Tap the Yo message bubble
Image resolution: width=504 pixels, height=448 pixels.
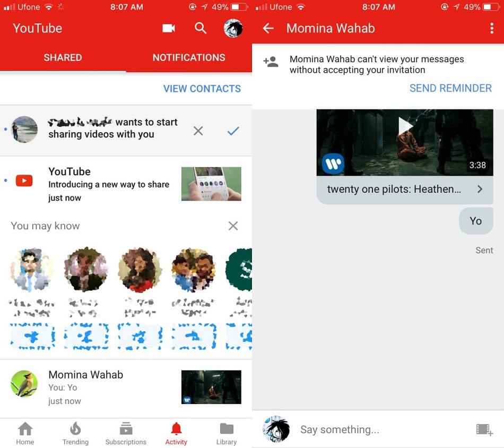[476, 221]
